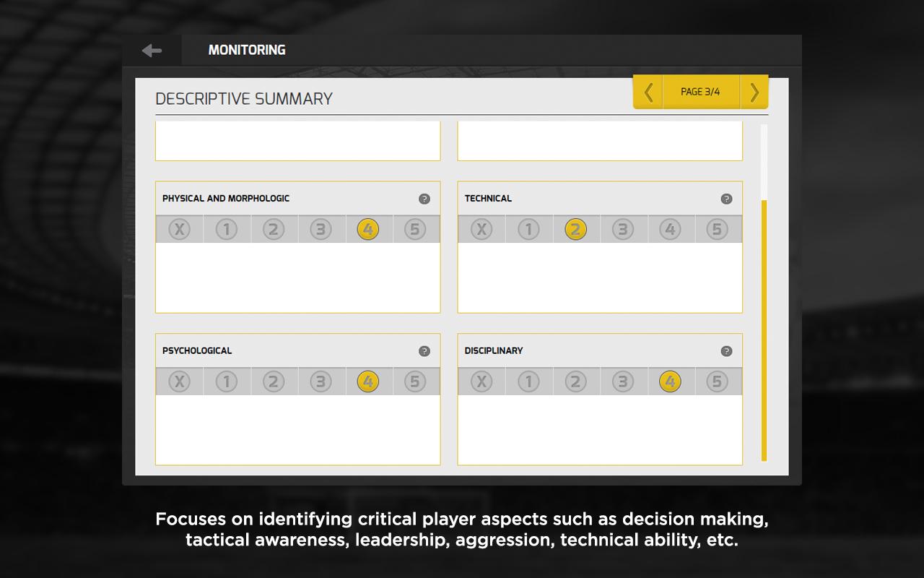This screenshot has height=578, width=924.
Task: Click the Physical and Morphologic notes field
Action: point(297,277)
